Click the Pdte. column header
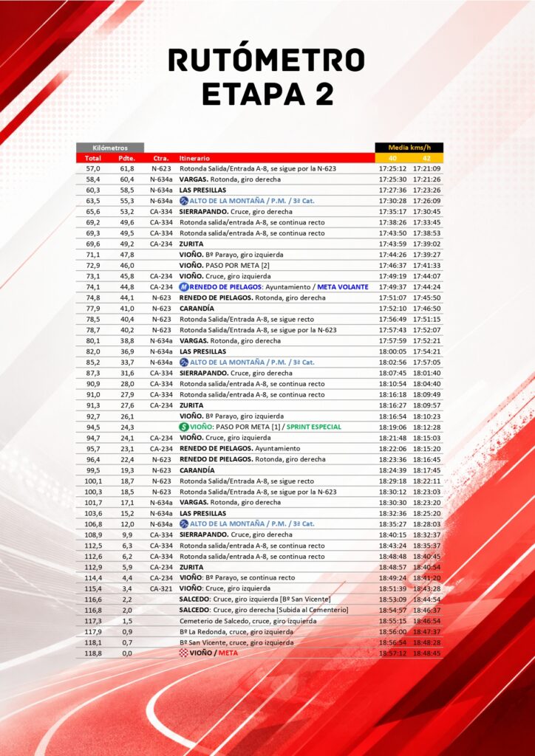Viewport: 535px width, 756px height. [x=127, y=158]
